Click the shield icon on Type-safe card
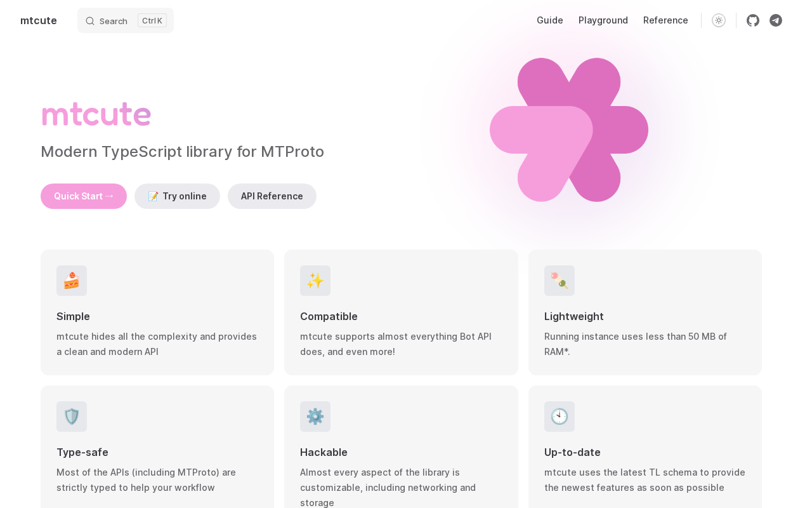 click(72, 417)
